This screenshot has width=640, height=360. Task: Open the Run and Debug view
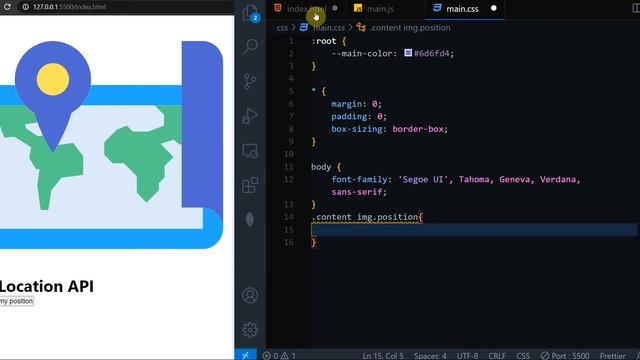250,116
